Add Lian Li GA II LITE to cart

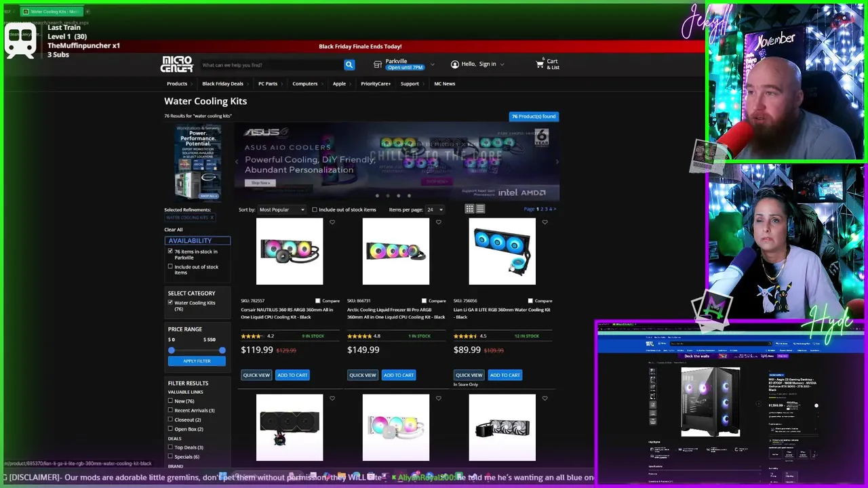(505, 375)
